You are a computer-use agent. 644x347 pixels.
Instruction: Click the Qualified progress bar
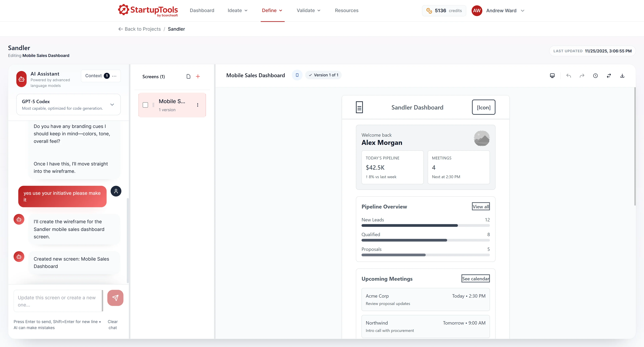(x=425, y=240)
